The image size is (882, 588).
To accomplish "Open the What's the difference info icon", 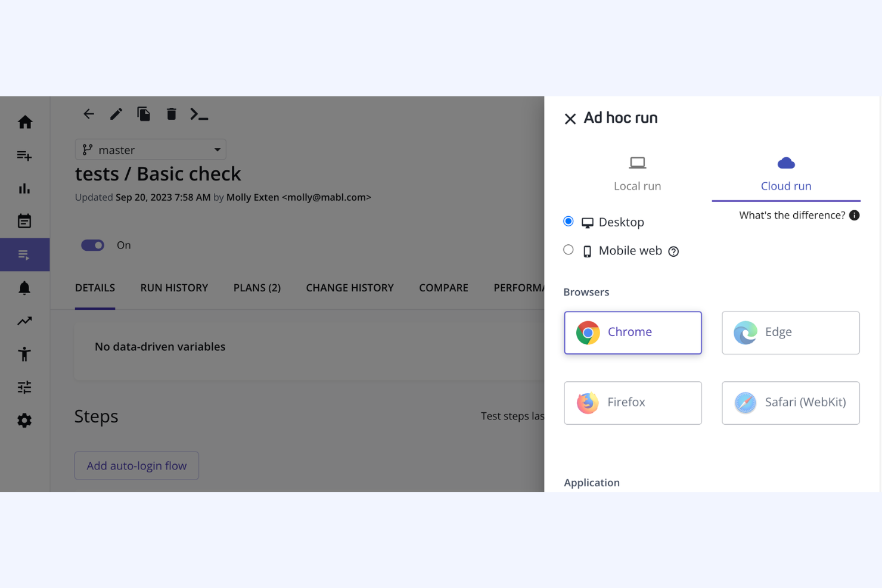I will [x=855, y=215].
